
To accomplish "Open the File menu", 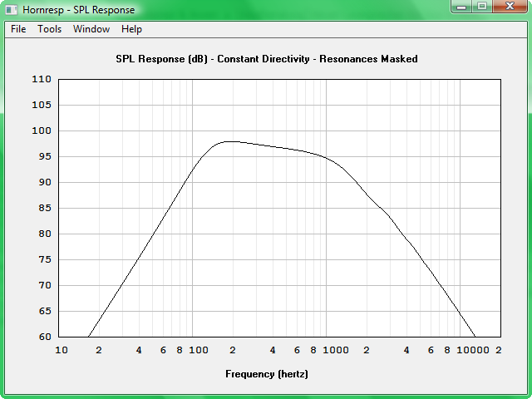I will coord(18,29).
